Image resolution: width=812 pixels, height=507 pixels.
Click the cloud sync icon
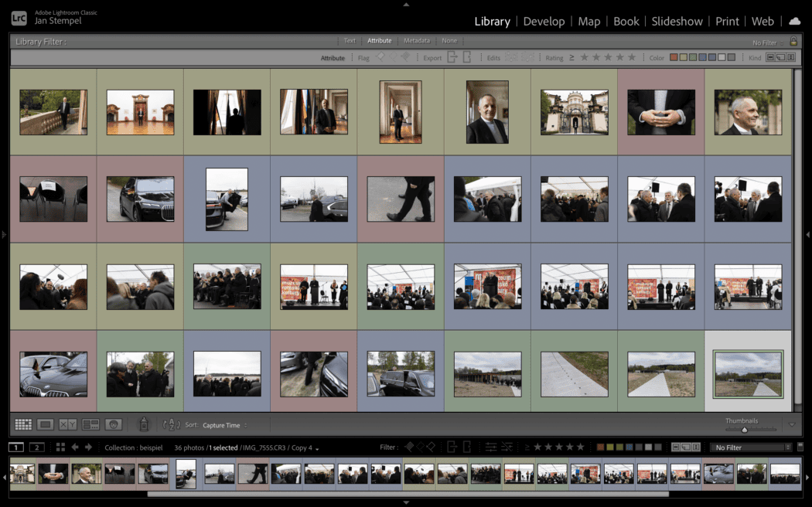794,21
